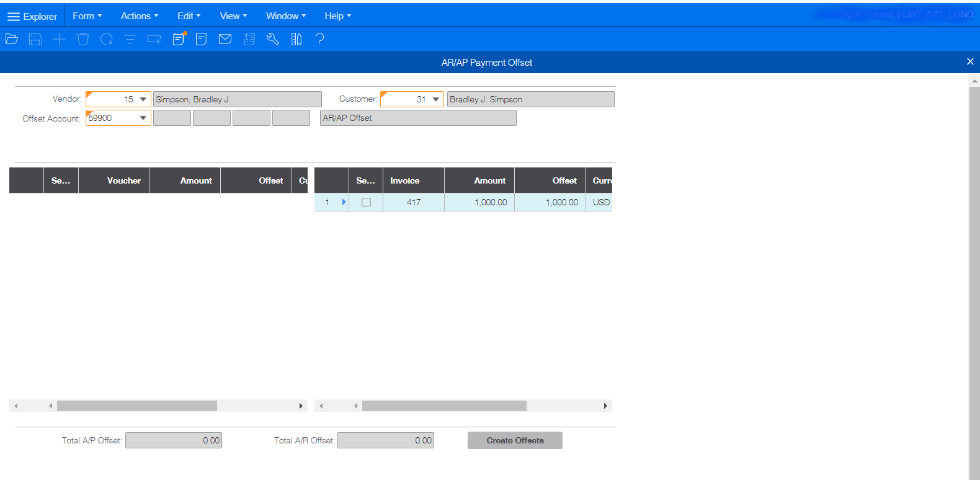Click the question mark help icon
The width and height of the screenshot is (980, 480).
pyautogui.click(x=319, y=39)
